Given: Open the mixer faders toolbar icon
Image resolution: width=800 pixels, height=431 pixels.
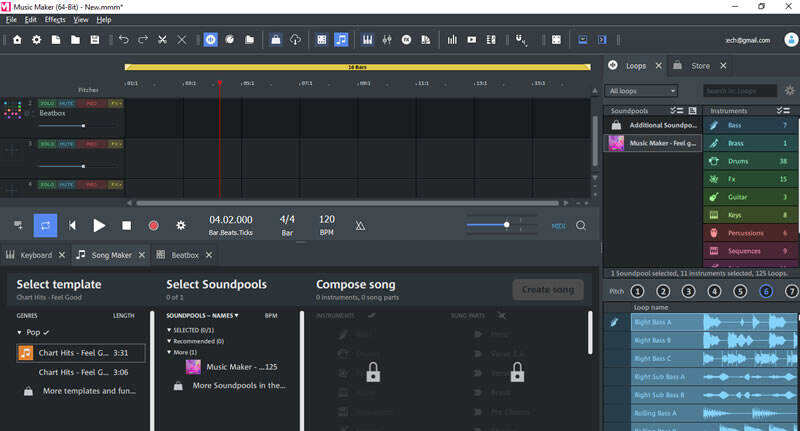Looking at the screenshot, I should [387, 40].
